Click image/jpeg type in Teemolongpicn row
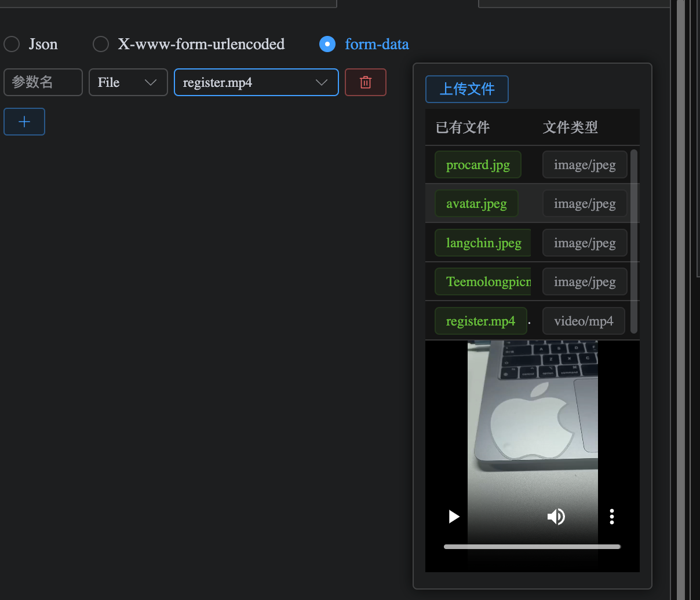 (585, 282)
